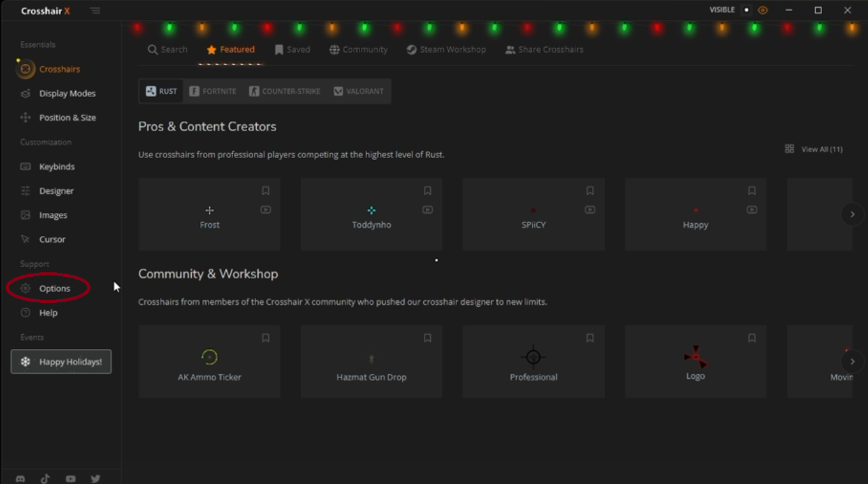This screenshot has width=868, height=484.
Task: Expand next Pros & Content Creators crosshairs arrow
Action: pyautogui.click(x=852, y=214)
